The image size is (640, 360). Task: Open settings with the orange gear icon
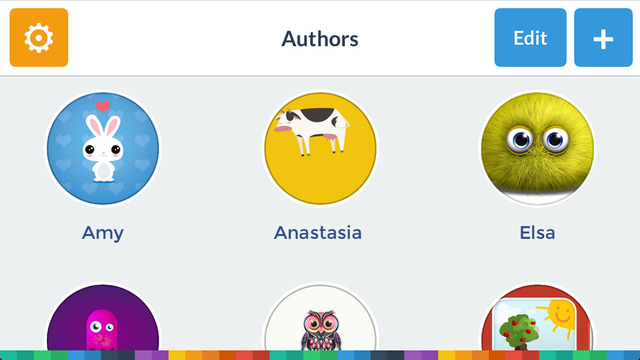39,38
